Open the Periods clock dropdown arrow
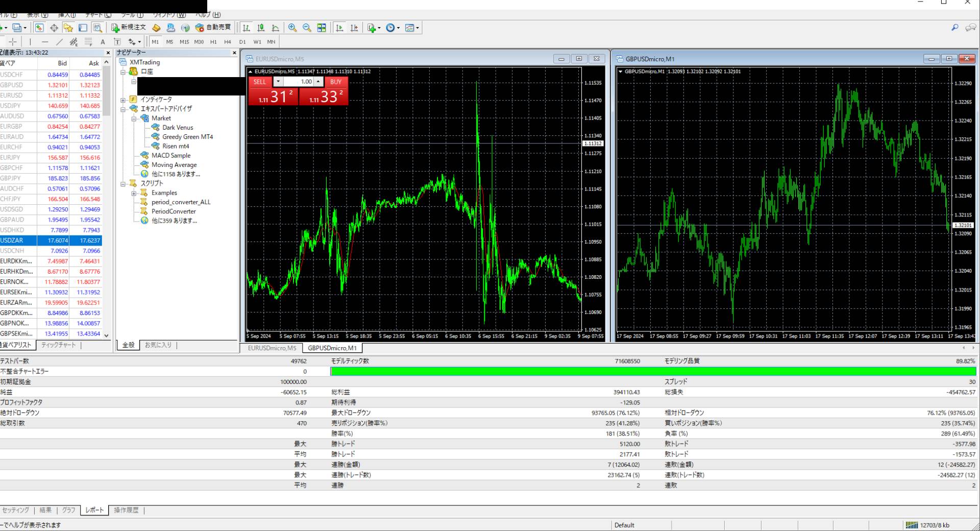 (398, 28)
